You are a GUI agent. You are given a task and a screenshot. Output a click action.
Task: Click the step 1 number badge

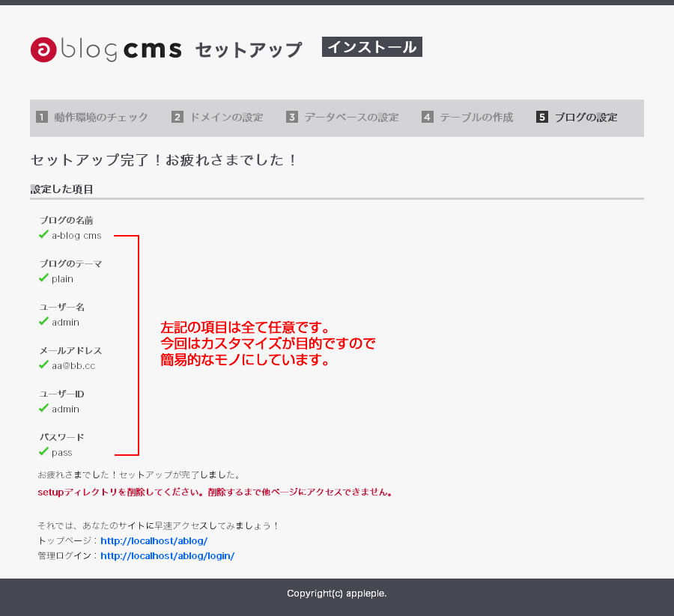click(x=42, y=118)
